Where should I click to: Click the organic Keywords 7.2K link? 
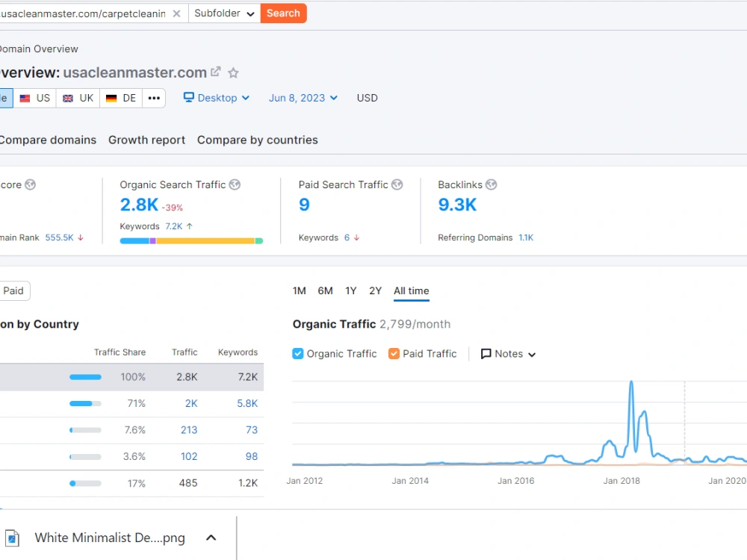(174, 226)
